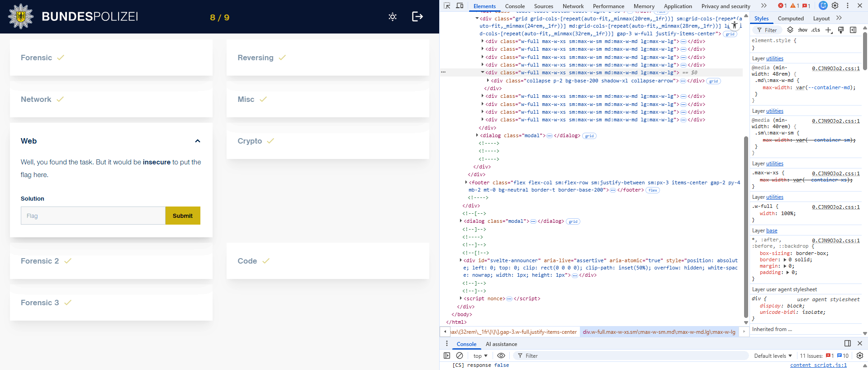Toggle the .cls element classes panel
Screen dimensions: 868x370
click(816, 30)
